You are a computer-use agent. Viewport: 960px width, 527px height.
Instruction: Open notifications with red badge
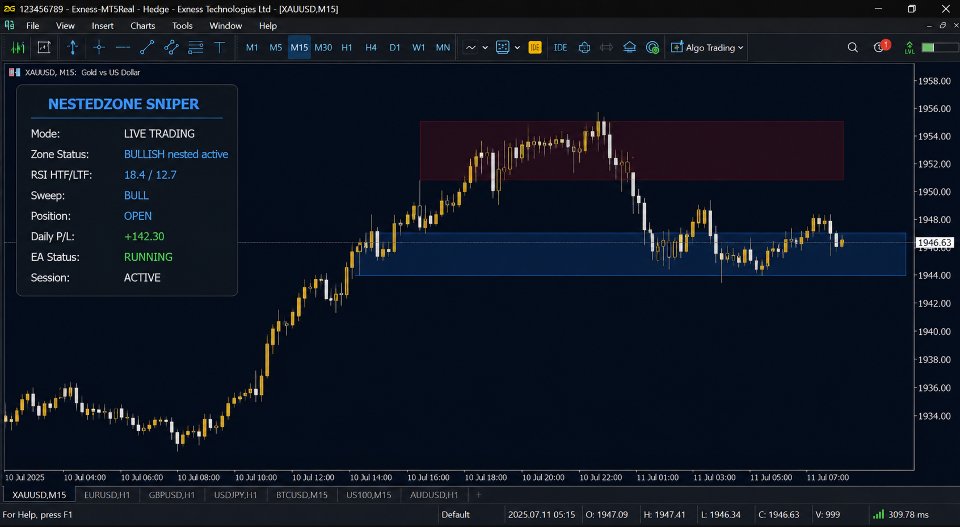[880, 47]
